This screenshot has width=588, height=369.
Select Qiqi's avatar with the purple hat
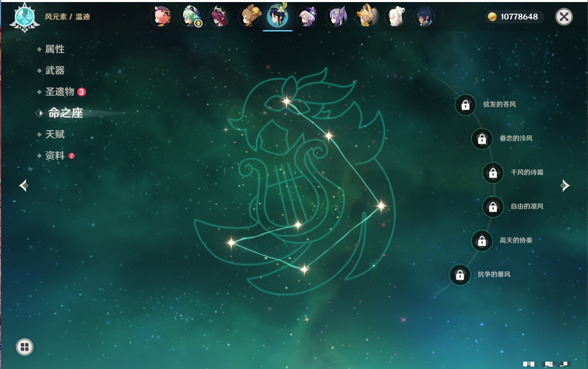(307, 17)
